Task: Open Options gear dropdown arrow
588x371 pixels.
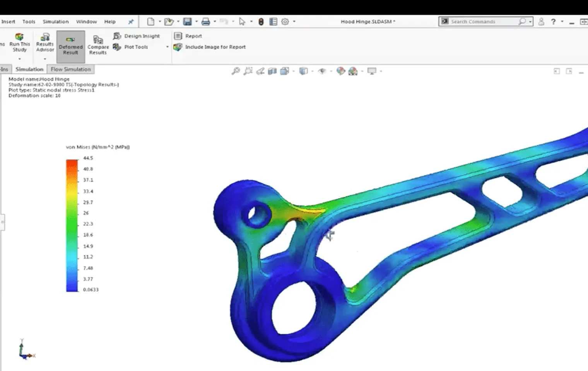Action: (294, 22)
